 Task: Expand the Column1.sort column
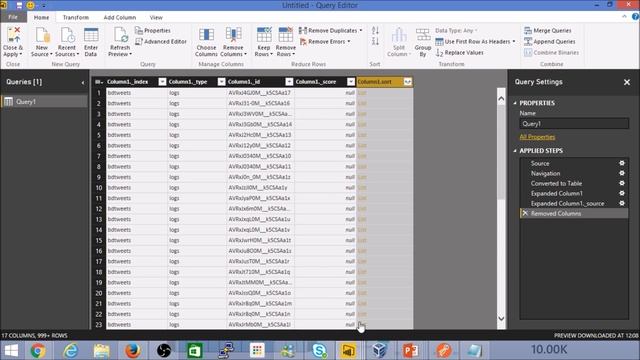(407, 82)
